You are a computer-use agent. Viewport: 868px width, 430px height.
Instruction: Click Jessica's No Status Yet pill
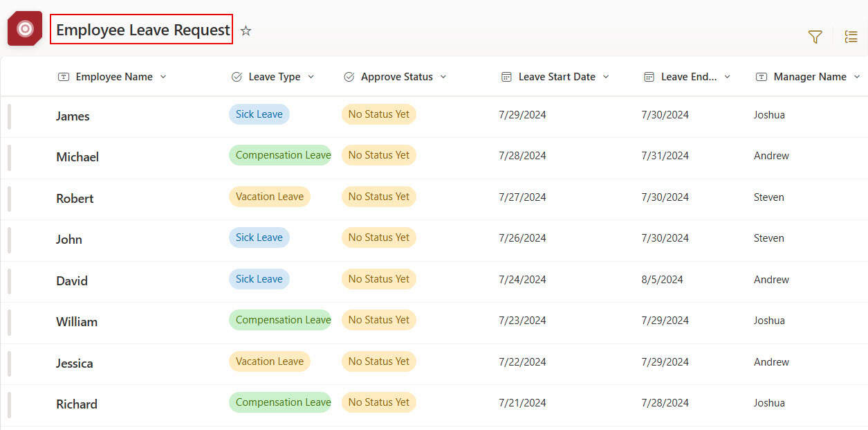pos(379,361)
